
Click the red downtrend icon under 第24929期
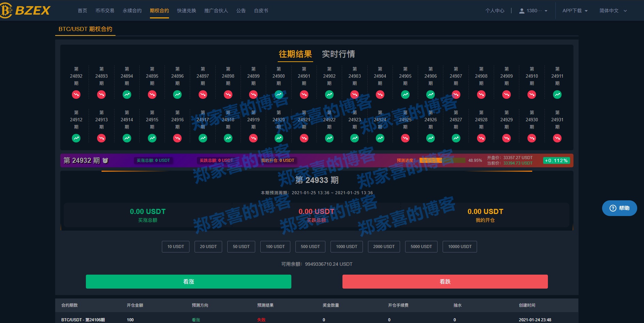(506, 138)
